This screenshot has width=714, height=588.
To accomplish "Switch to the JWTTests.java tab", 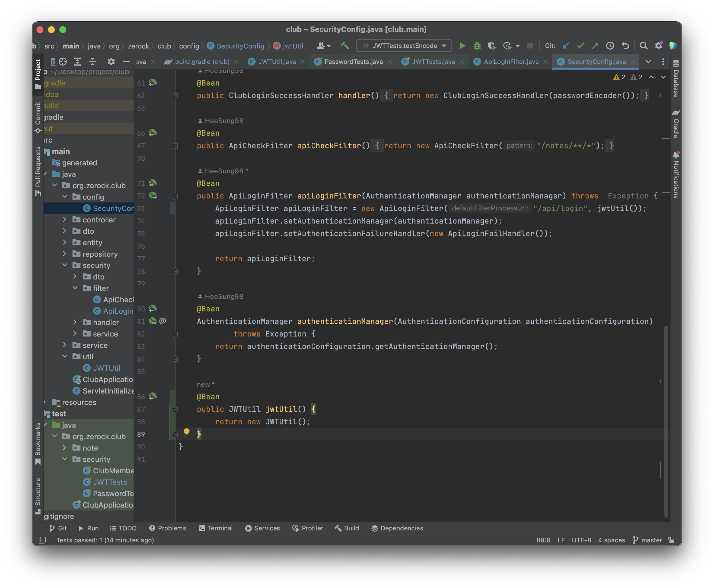I will [x=433, y=62].
